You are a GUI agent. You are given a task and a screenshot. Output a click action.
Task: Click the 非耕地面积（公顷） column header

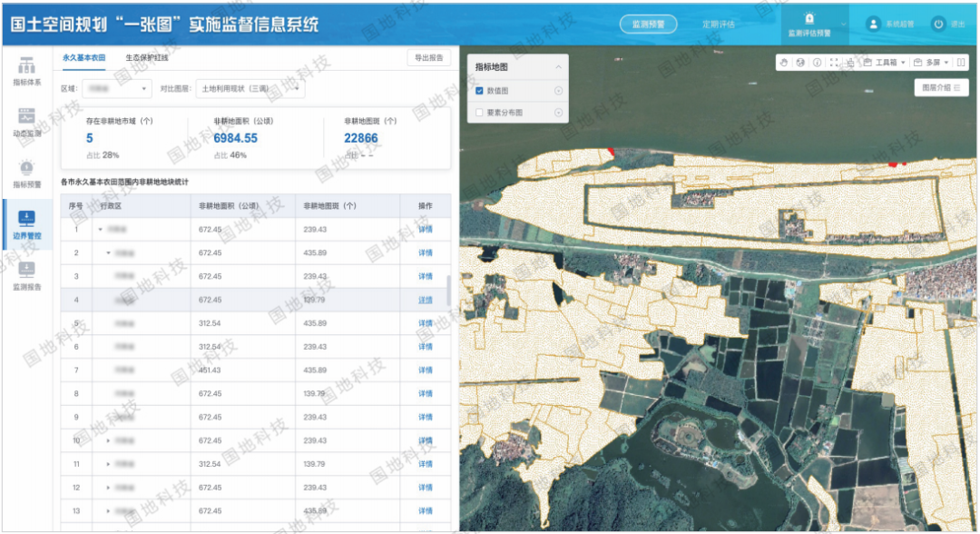click(243, 206)
